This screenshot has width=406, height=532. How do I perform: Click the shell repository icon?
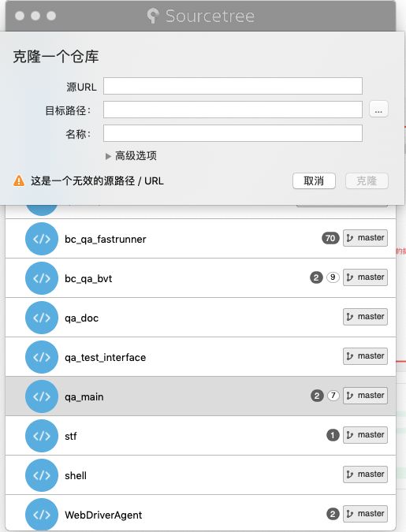pyautogui.click(x=42, y=474)
